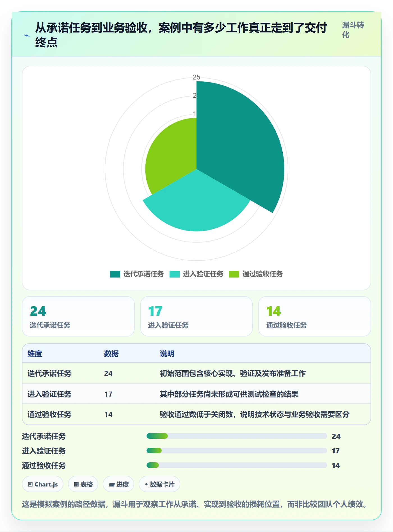The image size is (393, 532).
Task: Select the 进入验证任务 table row cell
Action: click(49, 394)
